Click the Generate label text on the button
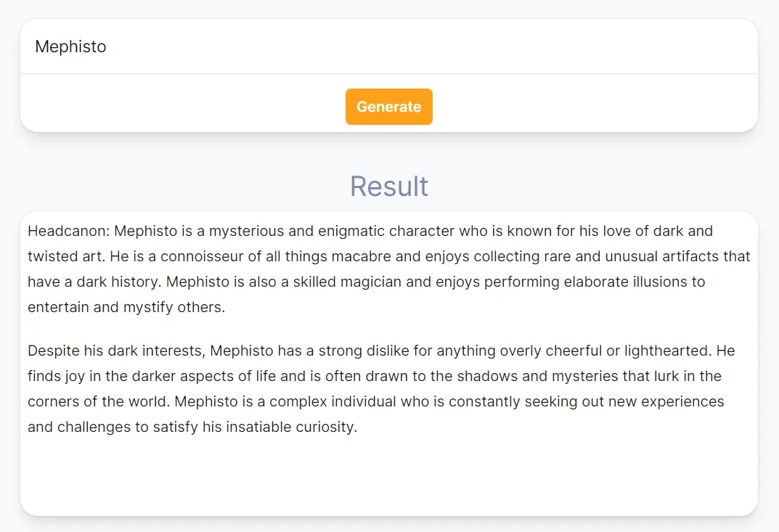779x532 pixels. [x=389, y=107]
